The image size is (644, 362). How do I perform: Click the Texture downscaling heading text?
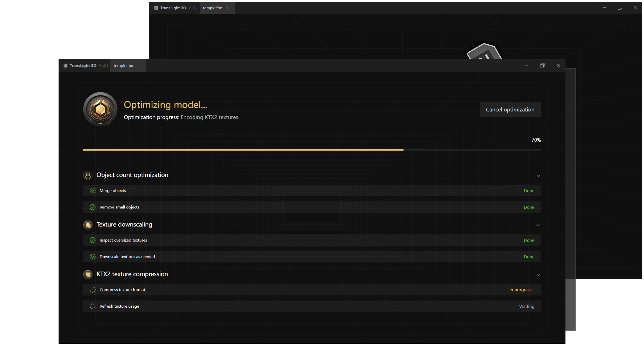(124, 225)
